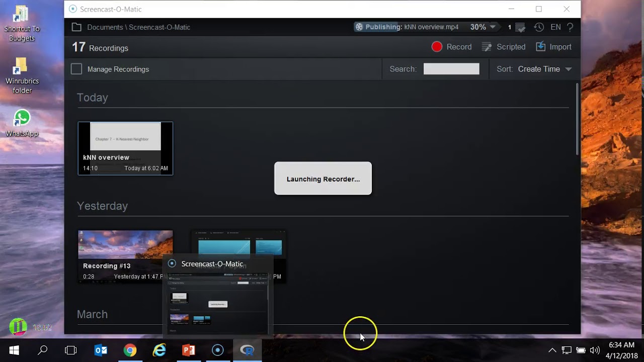Switch to PowerPoint in the taskbar
The image size is (644, 362).
[x=188, y=350]
